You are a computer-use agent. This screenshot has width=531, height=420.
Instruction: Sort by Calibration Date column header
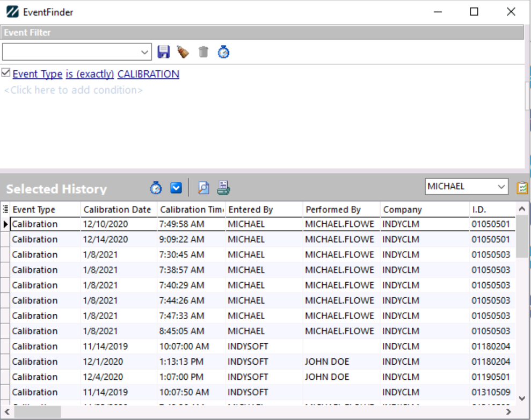[118, 209]
